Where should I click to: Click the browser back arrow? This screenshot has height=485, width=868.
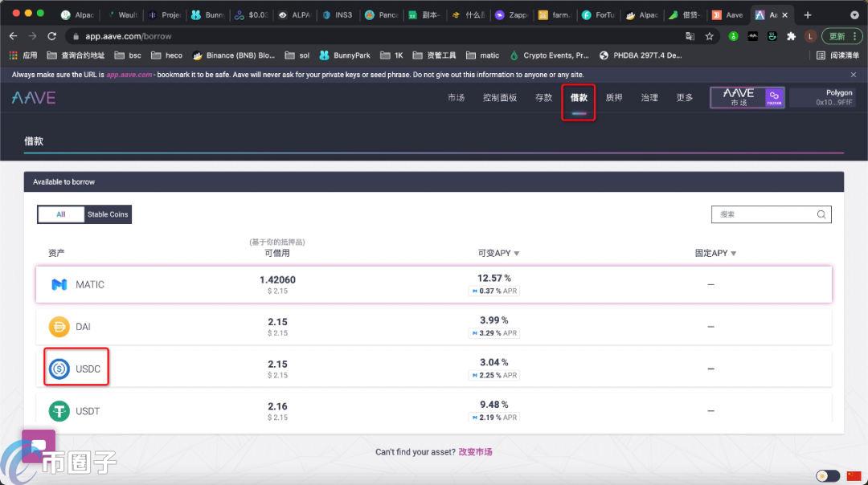point(14,36)
